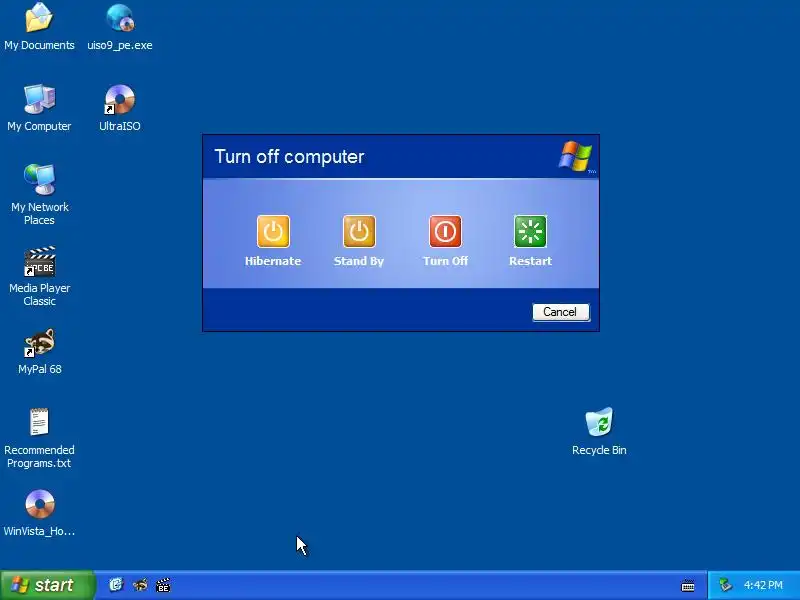Viewport: 800px width, 600px height.
Task: Select the uiso9_pe.exe desktop icon
Action: (120, 17)
